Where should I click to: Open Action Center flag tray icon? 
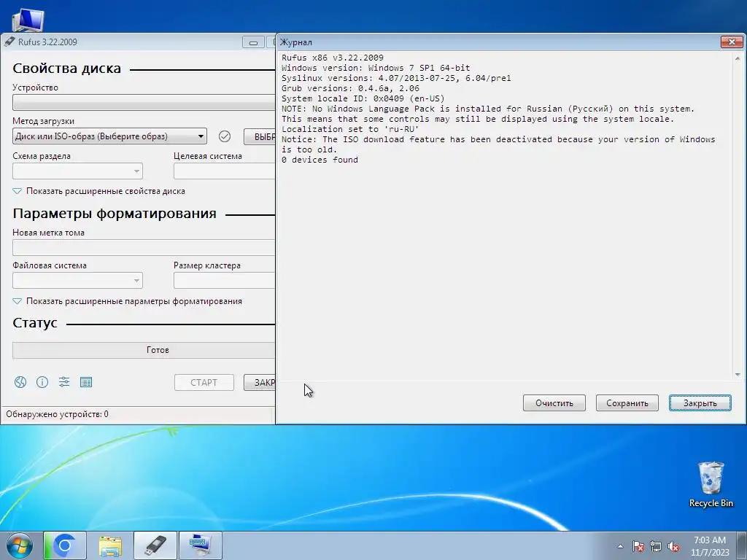[x=638, y=546]
